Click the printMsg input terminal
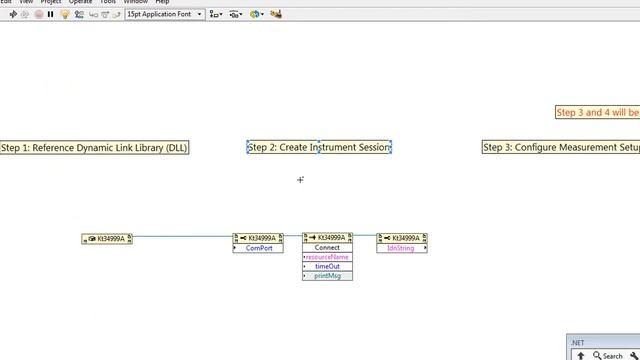Screen dimensions: 640x360 pos(327,276)
